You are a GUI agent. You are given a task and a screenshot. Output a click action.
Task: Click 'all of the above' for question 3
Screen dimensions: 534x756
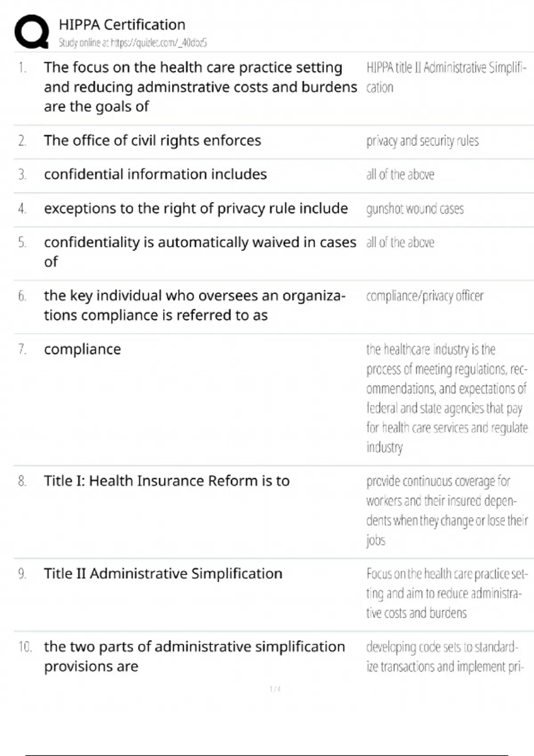click(x=400, y=175)
